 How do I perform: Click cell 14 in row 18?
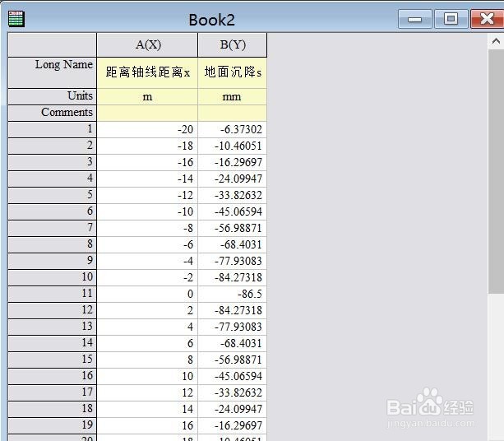[147, 409]
